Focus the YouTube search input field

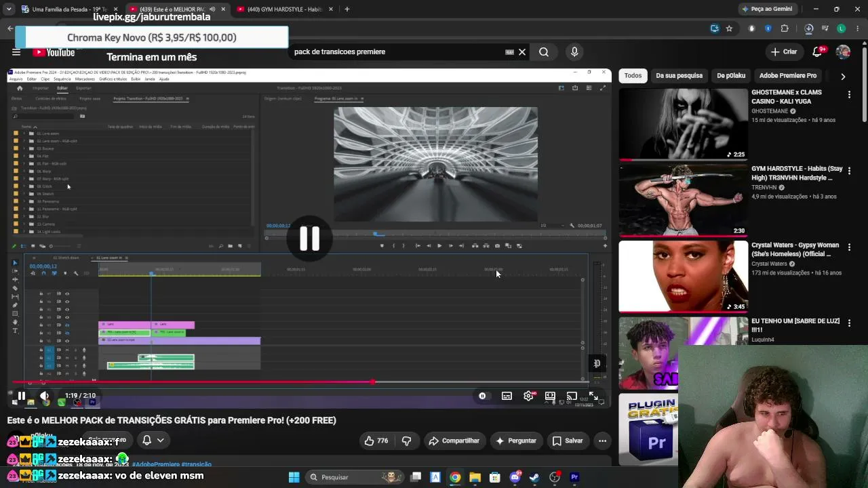(x=400, y=52)
